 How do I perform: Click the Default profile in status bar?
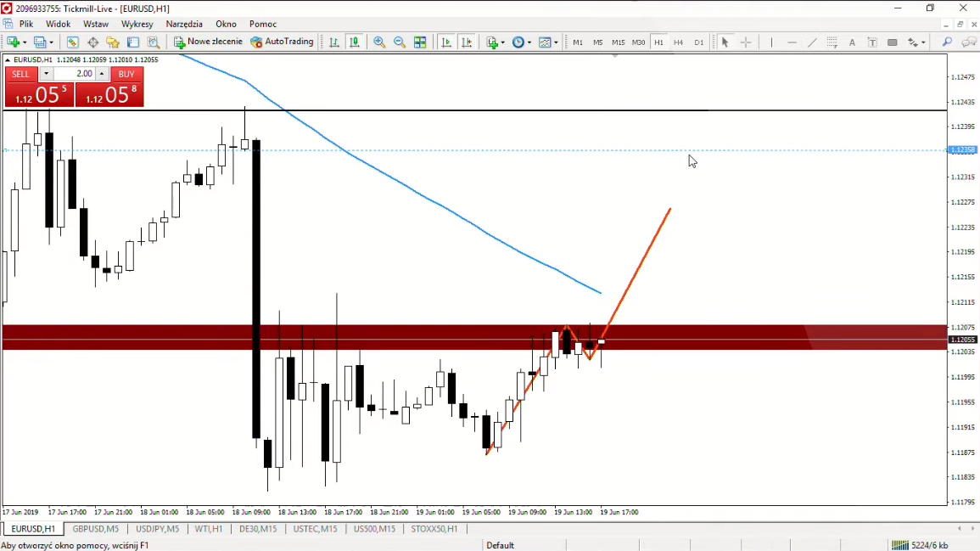coord(500,545)
